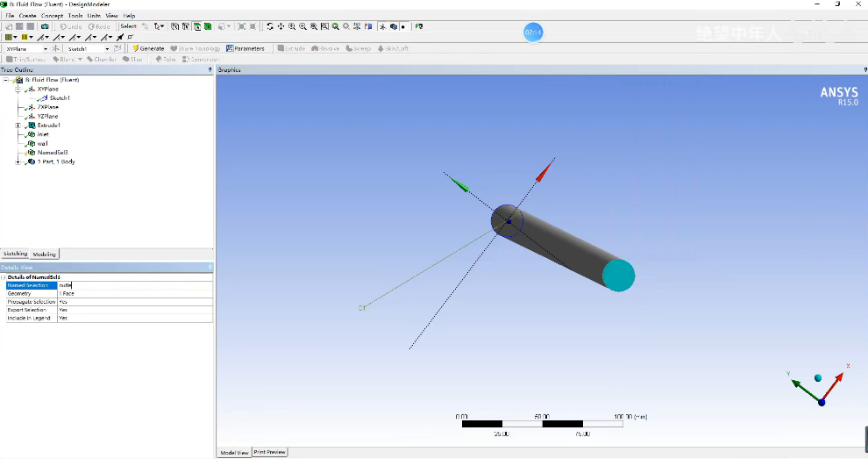Viewport: 868px width, 459px height.
Task: Open the Blend dropdown arrow
Action: [x=80, y=60]
